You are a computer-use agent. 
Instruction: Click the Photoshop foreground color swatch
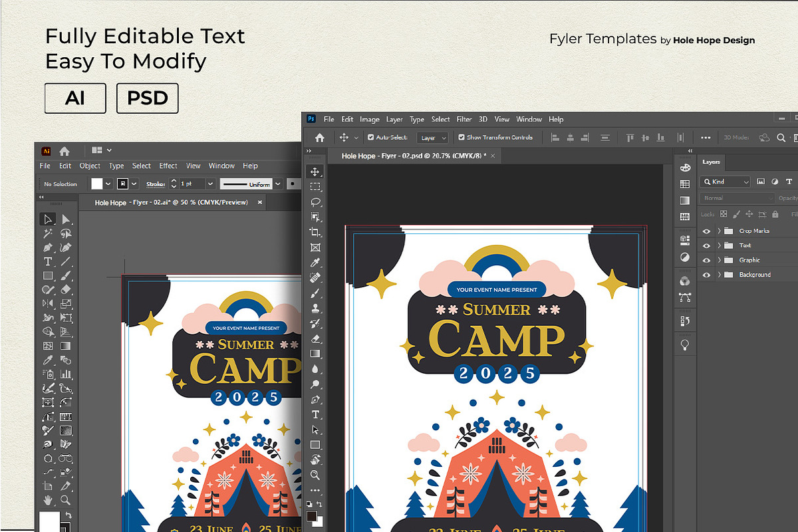313,516
